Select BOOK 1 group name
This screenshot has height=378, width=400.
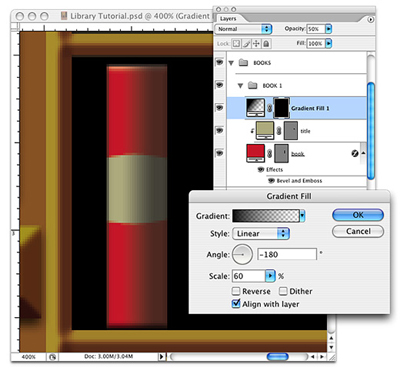(x=272, y=86)
